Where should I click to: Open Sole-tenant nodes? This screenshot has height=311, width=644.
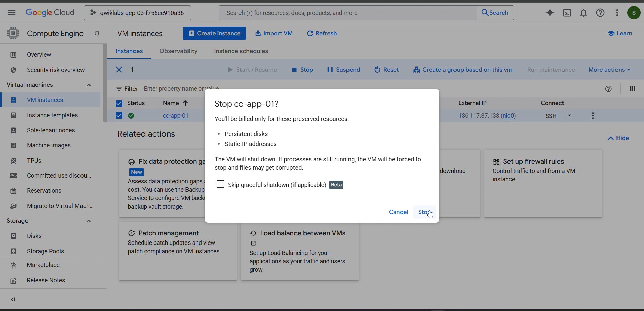tap(50, 130)
